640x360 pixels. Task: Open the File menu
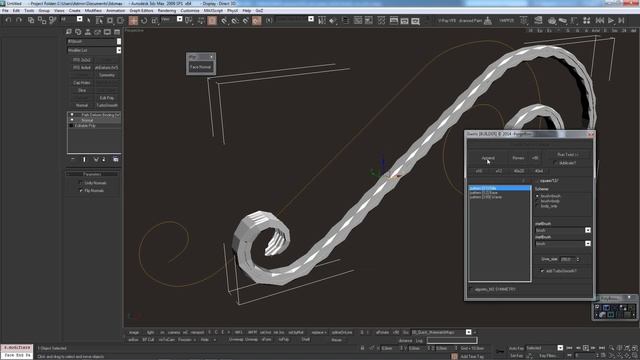click(5, 11)
